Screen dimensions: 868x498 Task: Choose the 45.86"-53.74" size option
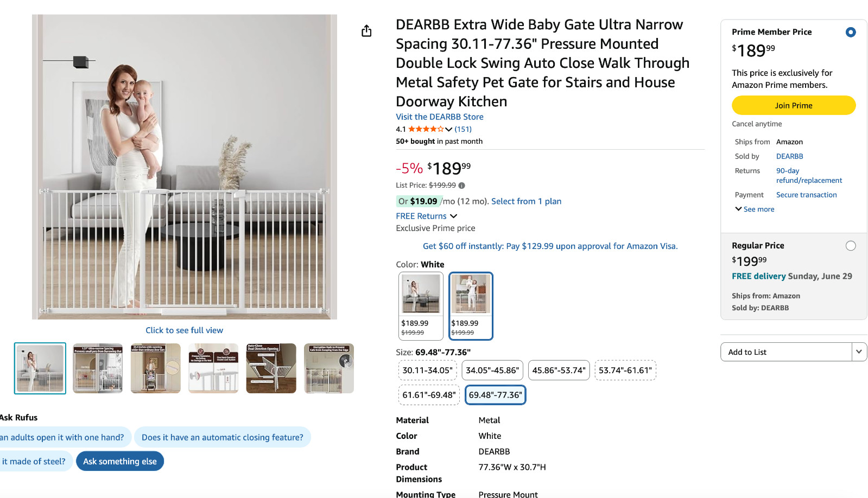[x=559, y=370]
